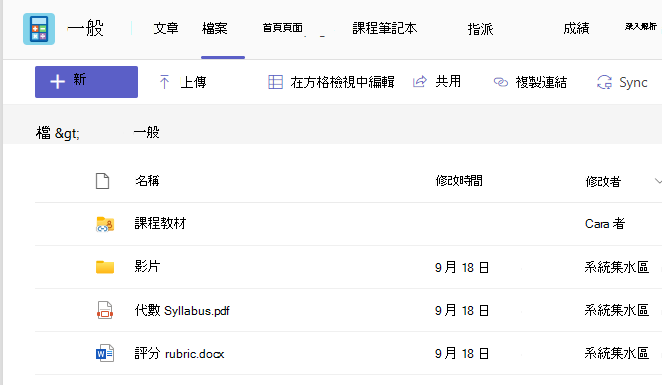Image resolution: width=662 pixels, height=385 pixels.
Task: Open the file 評分 rubric.docx
Action: (x=179, y=353)
